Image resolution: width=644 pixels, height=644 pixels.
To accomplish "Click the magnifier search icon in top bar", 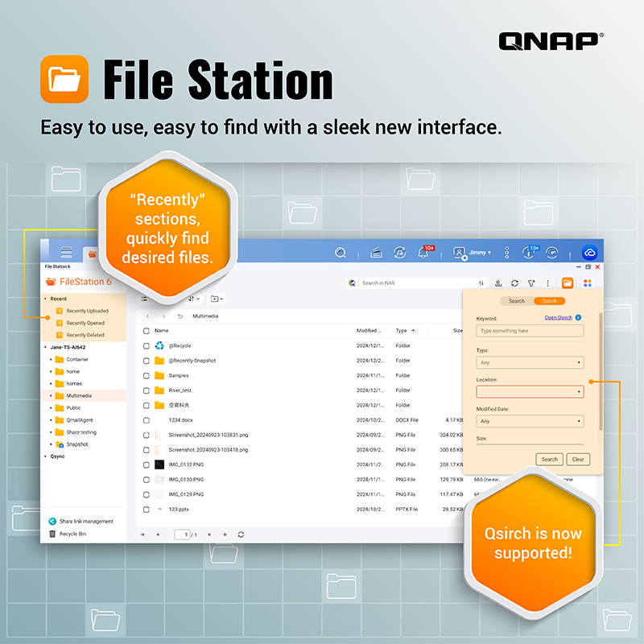I will 340,253.
